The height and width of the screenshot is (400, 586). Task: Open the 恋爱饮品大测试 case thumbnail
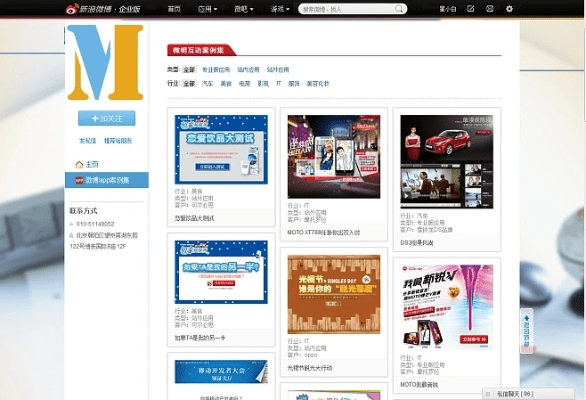[x=221, y=150]
